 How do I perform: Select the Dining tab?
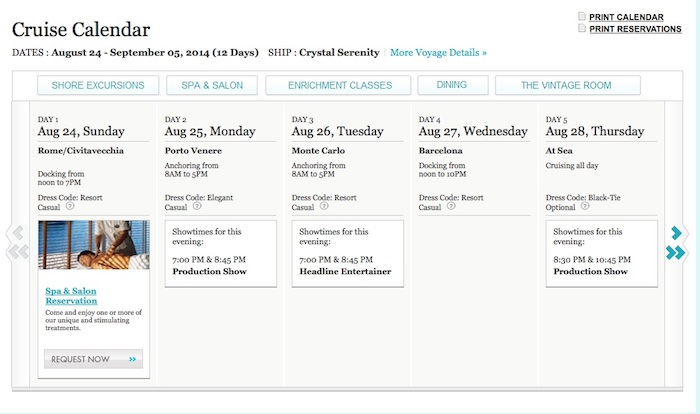(453, 85)
